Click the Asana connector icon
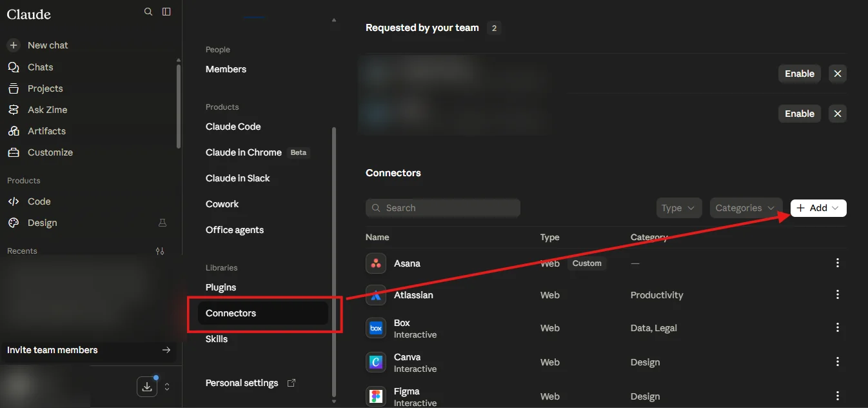This screenshot has height=408, width=868. [x=376, y=263]
